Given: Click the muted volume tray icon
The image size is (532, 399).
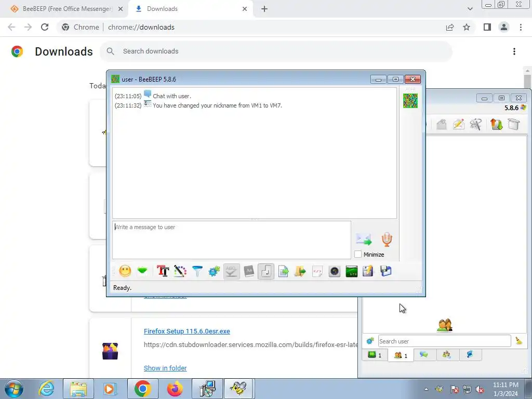Looking at the screenshot, I should [480, 389].
